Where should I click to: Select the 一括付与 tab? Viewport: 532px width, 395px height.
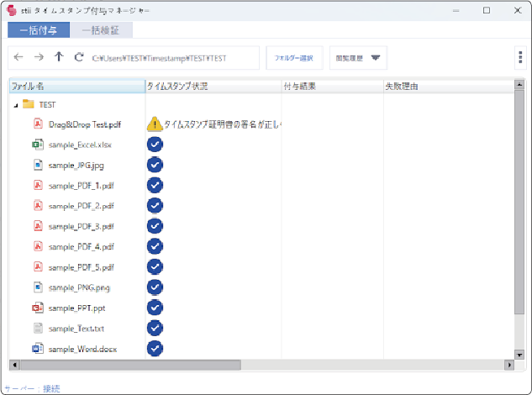39,30
